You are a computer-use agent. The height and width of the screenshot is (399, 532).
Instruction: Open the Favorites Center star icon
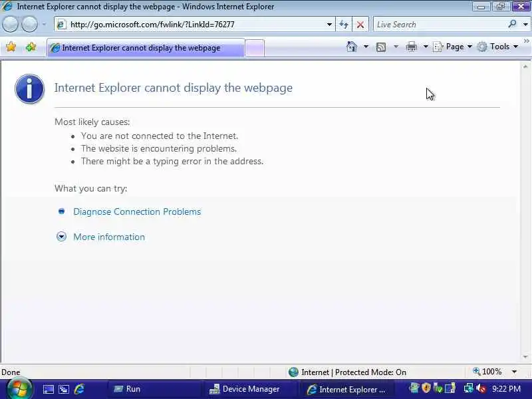click(11, 47)
